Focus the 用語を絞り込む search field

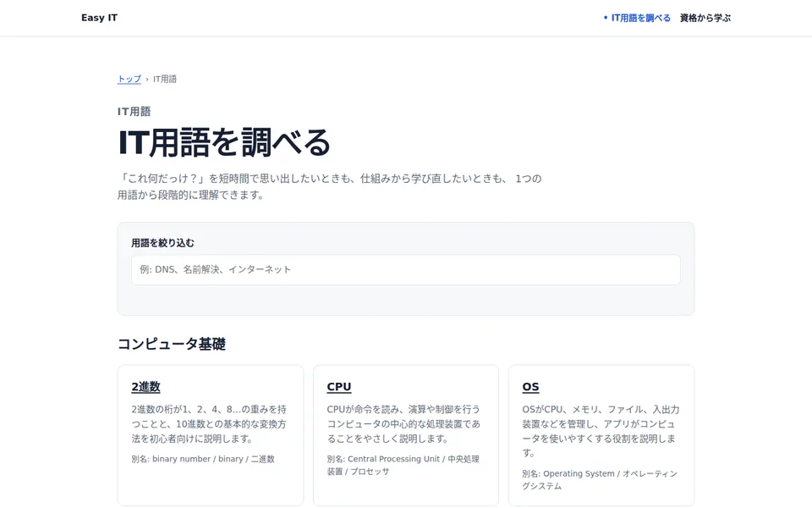(x=406, y=269)
